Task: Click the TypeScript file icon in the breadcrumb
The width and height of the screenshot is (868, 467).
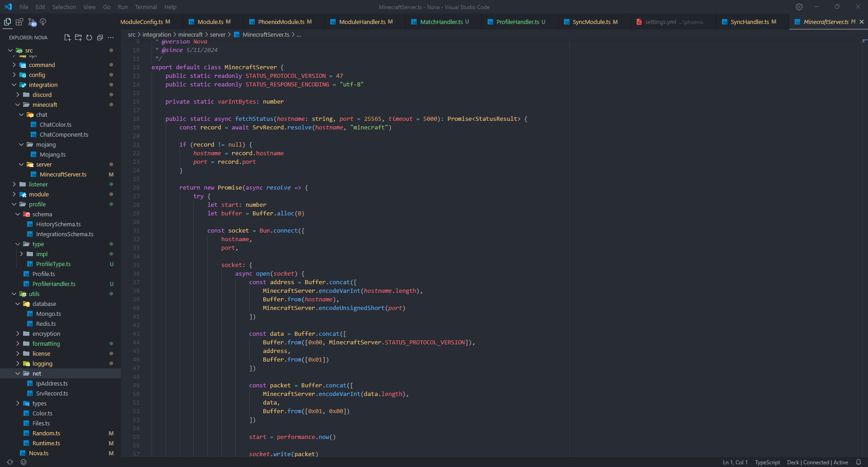Action: pos(237,34)
